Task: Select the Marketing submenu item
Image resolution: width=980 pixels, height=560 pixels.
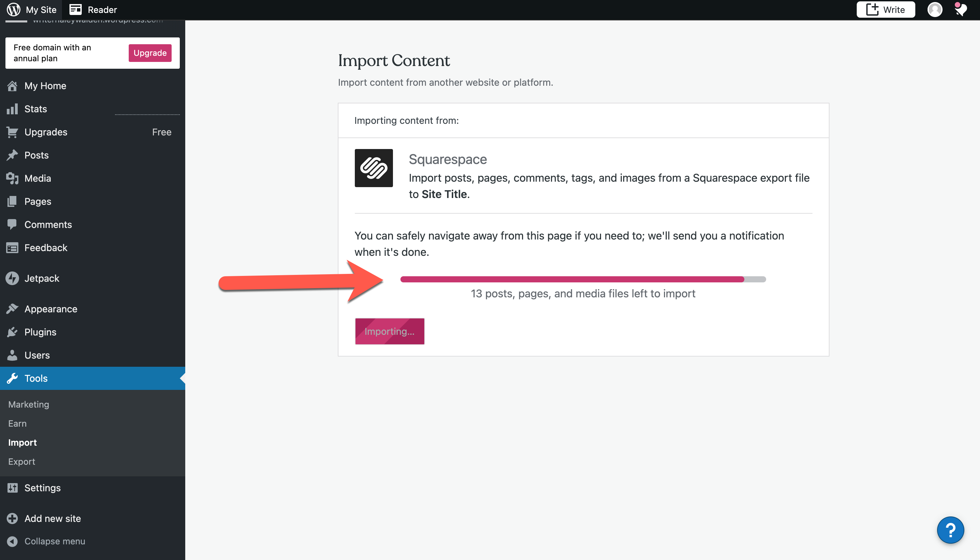Action: click(29, 404)
